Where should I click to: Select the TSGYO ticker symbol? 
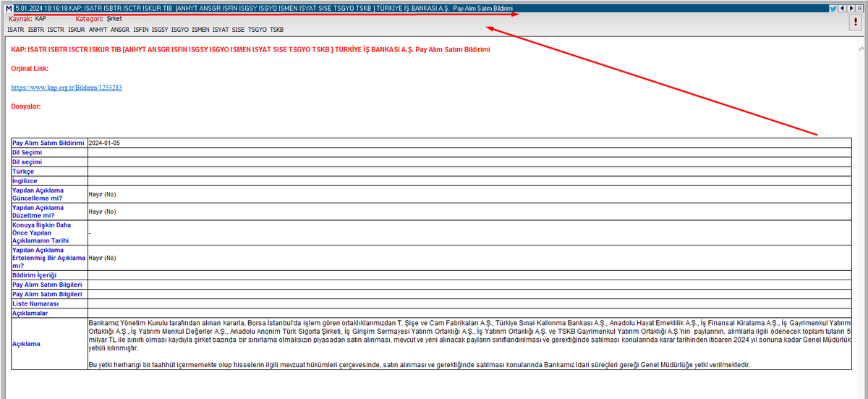tap(257, 30)
